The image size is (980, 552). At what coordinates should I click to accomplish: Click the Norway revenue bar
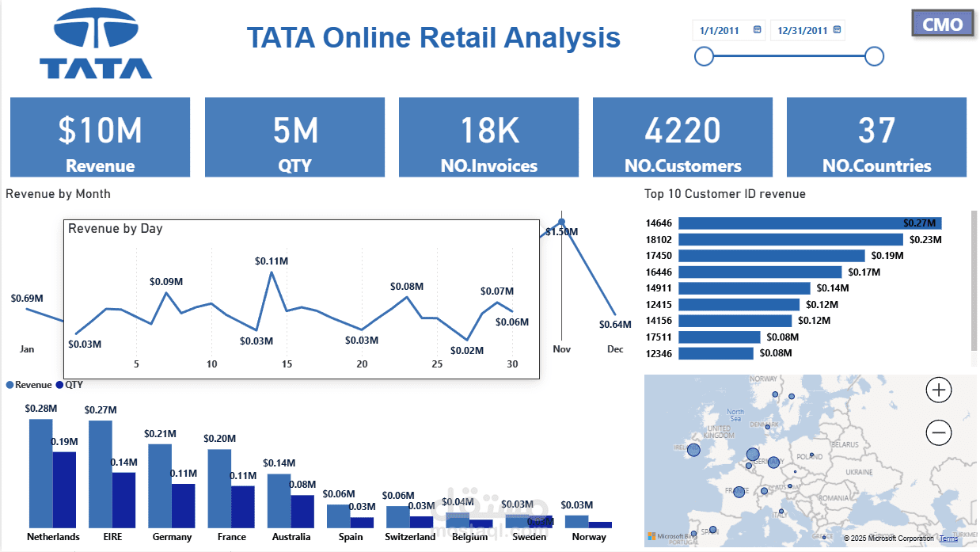pos(576,522)
